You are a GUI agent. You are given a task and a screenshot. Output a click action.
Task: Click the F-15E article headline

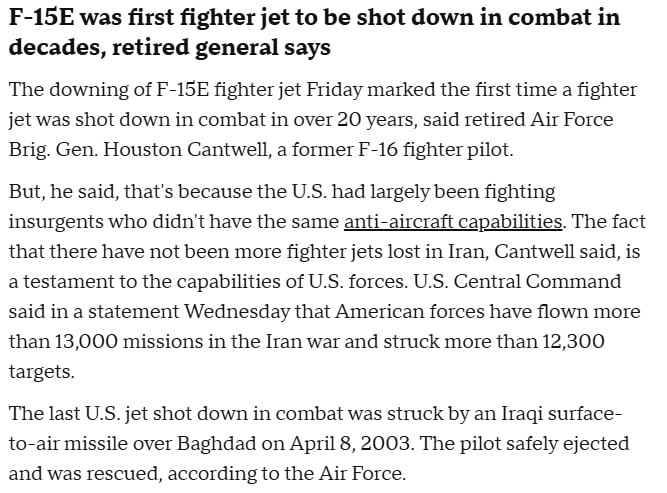(x=314, y=32)
